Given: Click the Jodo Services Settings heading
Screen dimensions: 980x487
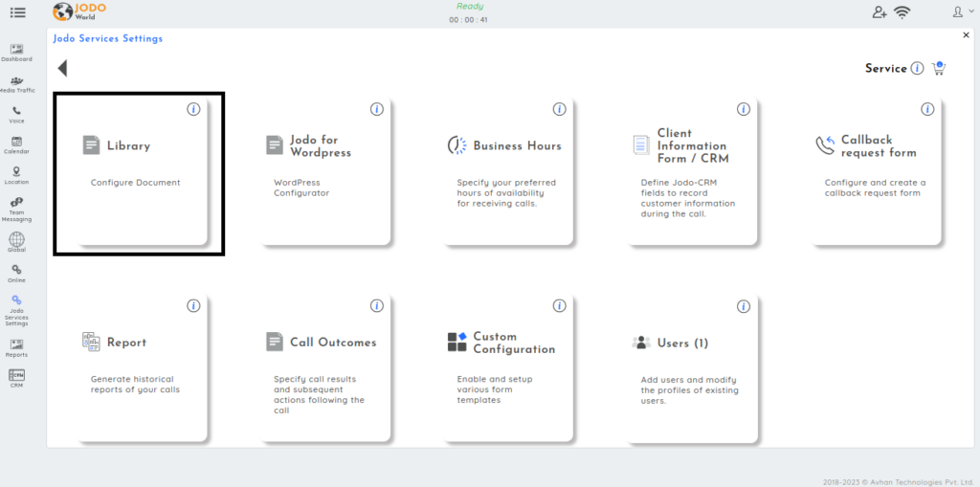Looking at the screenshot, I should point(108,39).
